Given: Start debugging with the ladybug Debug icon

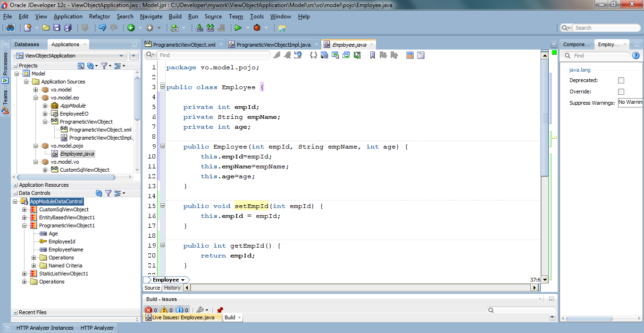Looking at the screenshot, I should coord(256,28).
